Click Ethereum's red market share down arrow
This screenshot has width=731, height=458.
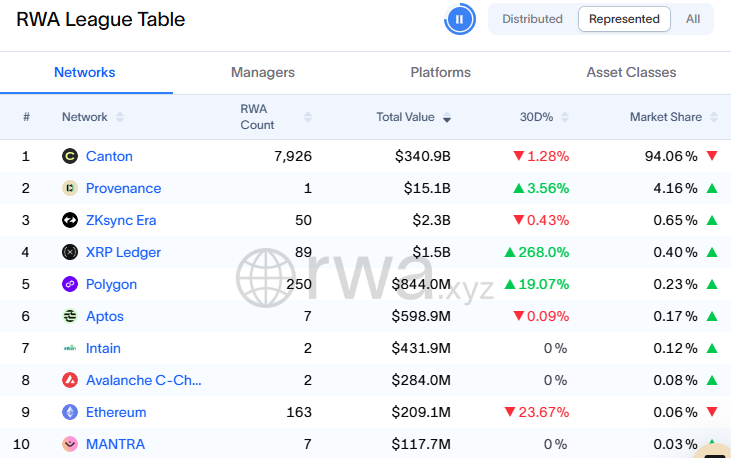click(x=712, y=412)
